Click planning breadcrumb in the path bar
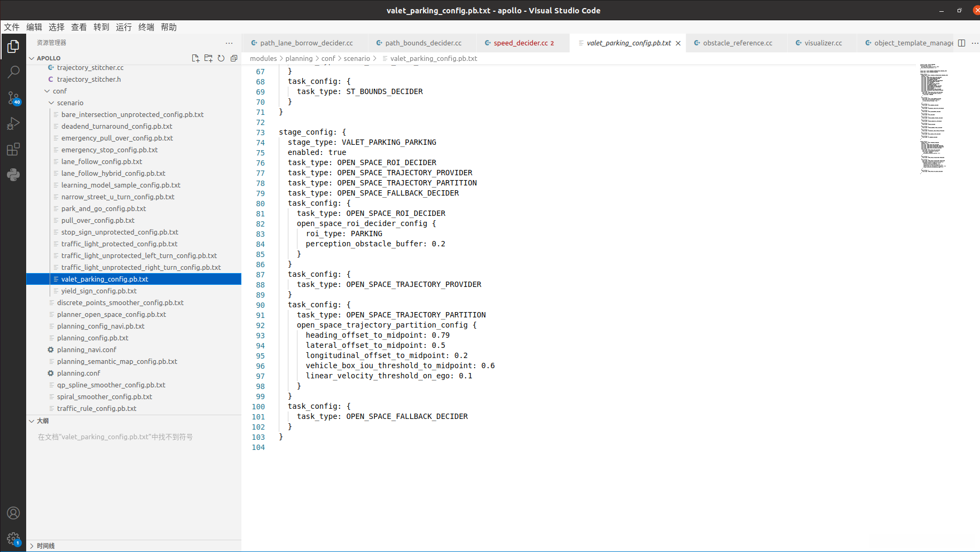 tap(299, 58)
